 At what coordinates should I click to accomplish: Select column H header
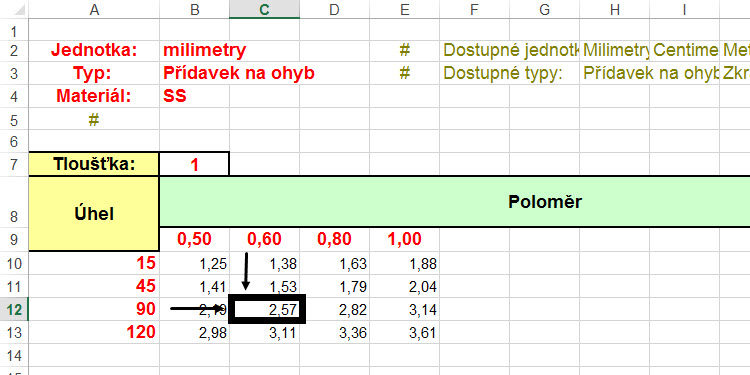tap(615, 10)
